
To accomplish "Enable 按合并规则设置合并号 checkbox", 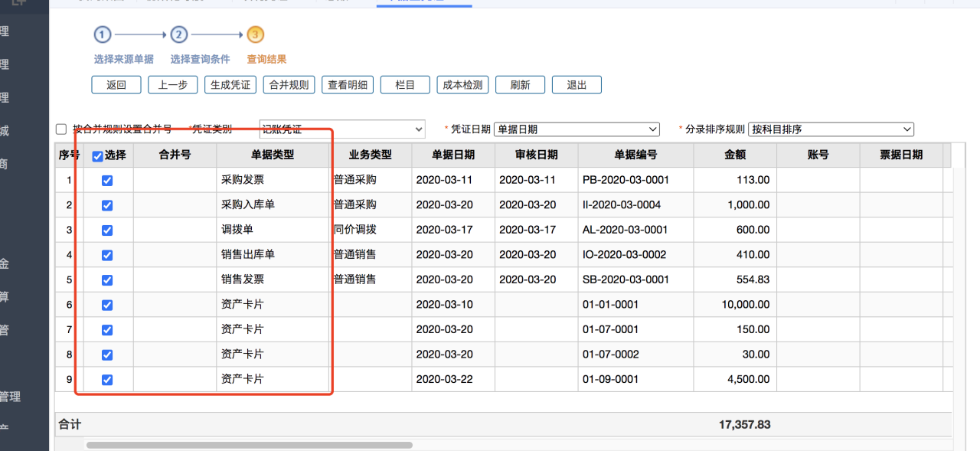I will (61, 129).
